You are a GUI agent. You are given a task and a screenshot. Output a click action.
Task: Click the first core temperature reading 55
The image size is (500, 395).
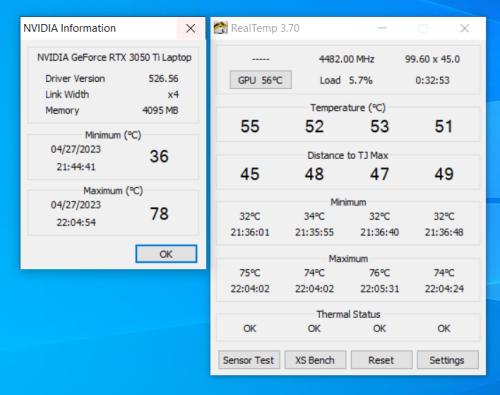coord(250,126)
